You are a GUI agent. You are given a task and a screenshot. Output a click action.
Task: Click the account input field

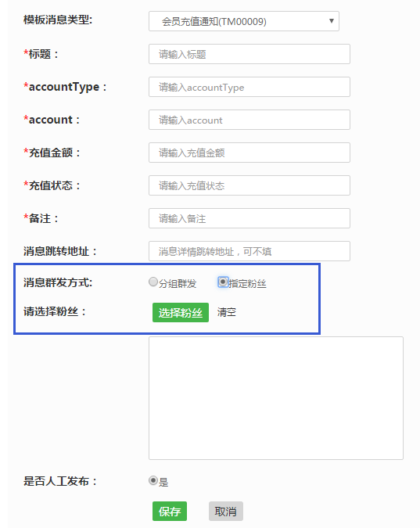(249, 120)
